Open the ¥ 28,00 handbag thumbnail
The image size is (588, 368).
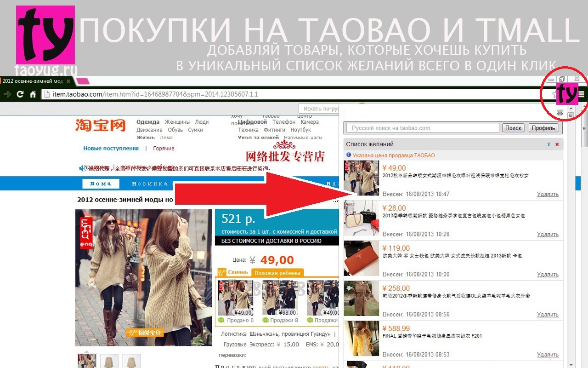tap(362, 218)
